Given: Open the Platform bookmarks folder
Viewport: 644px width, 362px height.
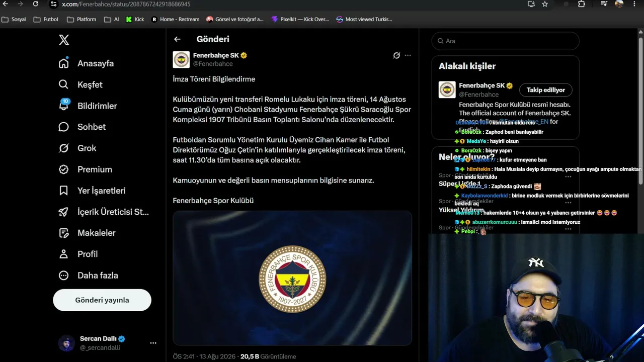Looking at the screenshot, I should click(x=82, y=19).
